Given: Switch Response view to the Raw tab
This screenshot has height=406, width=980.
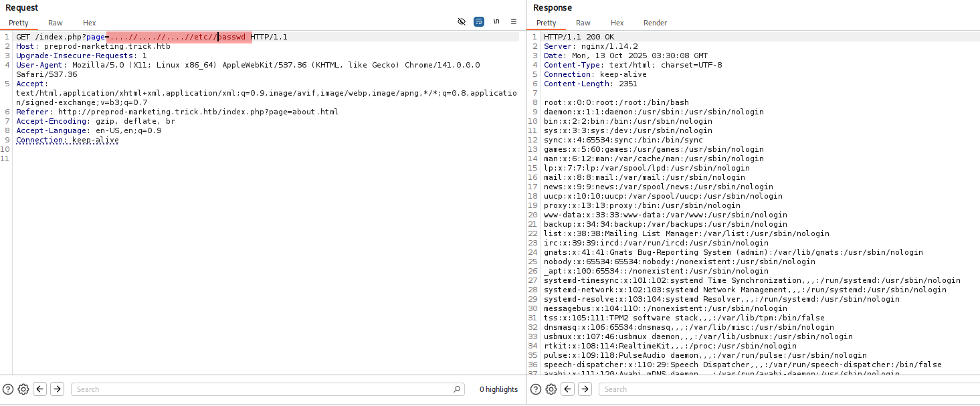Looking at the screenshot, I should pyautogui.click(x=583, y=23).
